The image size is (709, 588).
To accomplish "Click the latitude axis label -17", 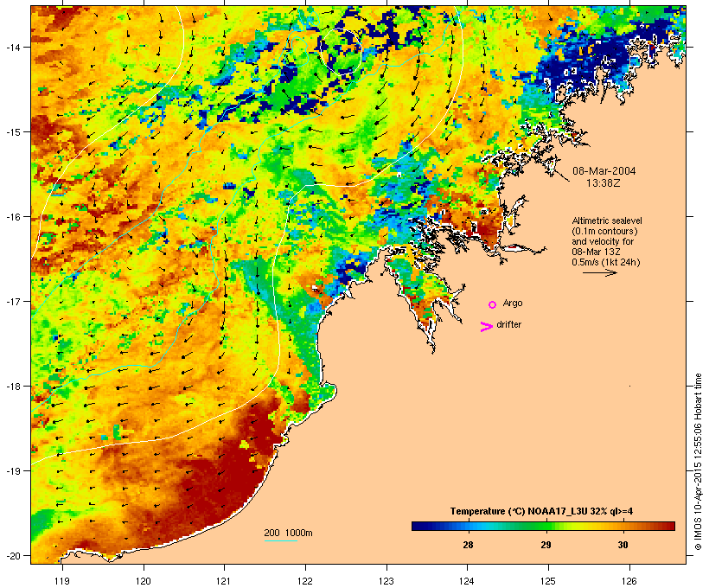I will coord(13,301).
